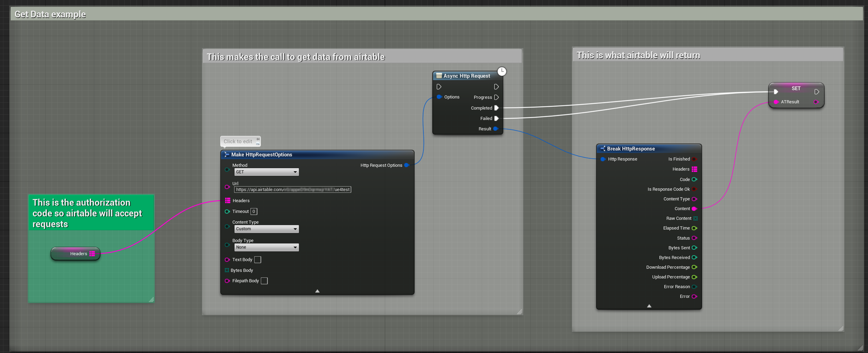Viewport: 868px width, 353px height.
Task: Collapse the Make HttpRequestOptions node via bottom triangle
Action: point(317,291)
